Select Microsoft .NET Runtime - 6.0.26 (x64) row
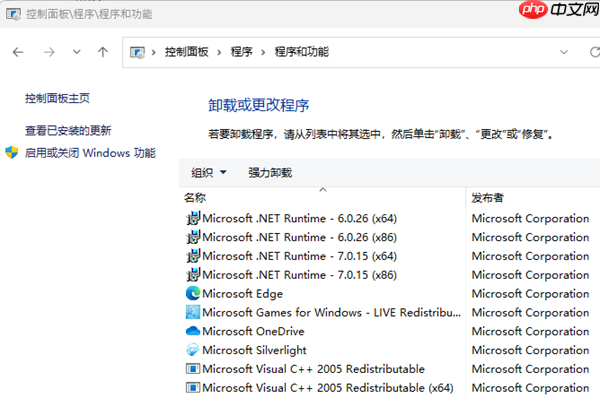The height and width of the screenshot is (398, 600). [x=300, y=218]
